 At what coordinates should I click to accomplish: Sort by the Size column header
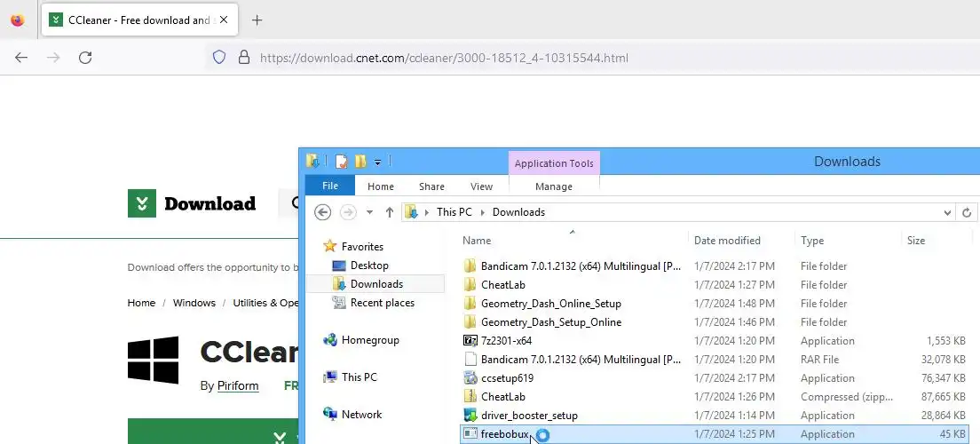point(937,240)
